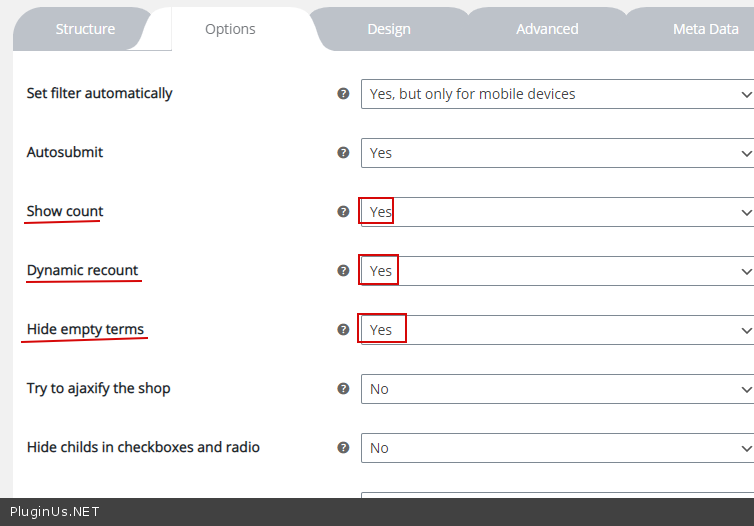The width and height of the screenshot is (754, 526).
Task: Click help icon for Try to ajaxify
Action: (x=343, y=389)
